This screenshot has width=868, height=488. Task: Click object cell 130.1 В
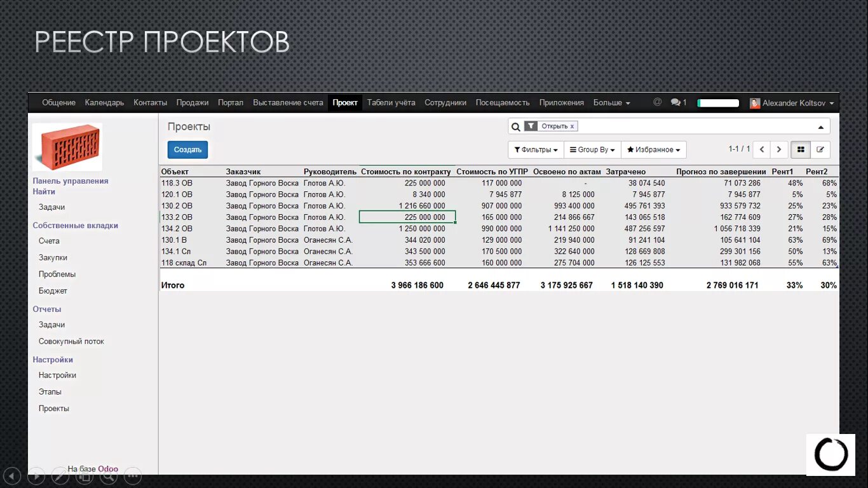point(174,240)
